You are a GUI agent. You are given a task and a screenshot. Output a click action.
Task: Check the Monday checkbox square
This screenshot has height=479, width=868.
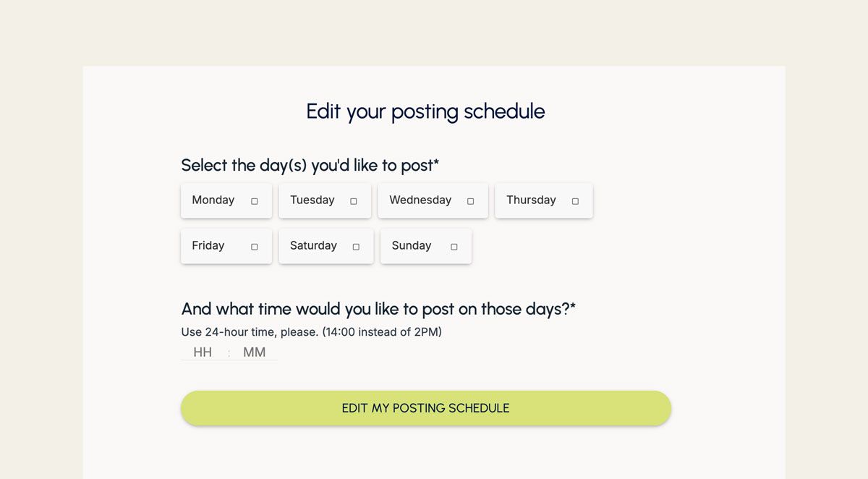[x=255, y=201]
